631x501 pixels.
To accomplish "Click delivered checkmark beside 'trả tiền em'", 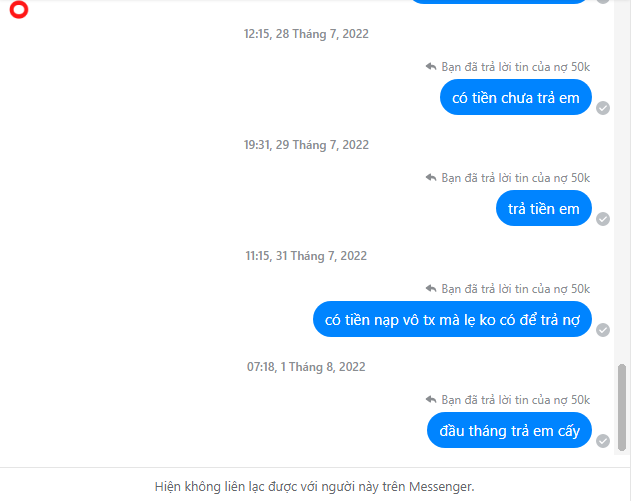I will click(x=603, y=219).
